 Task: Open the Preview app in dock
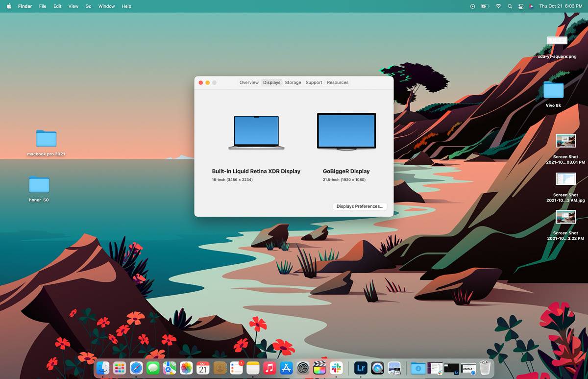coord(394,368)
